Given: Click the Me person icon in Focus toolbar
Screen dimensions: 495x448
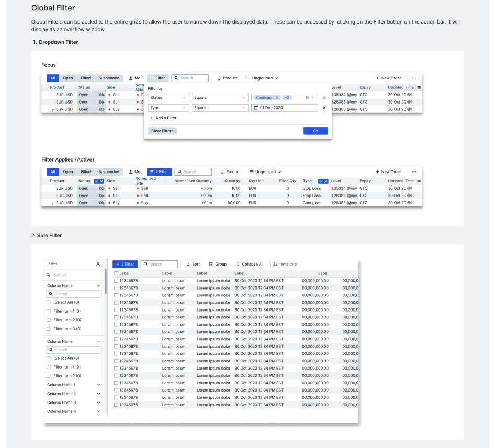Looking at the screenshot, I should coord(131,78).
